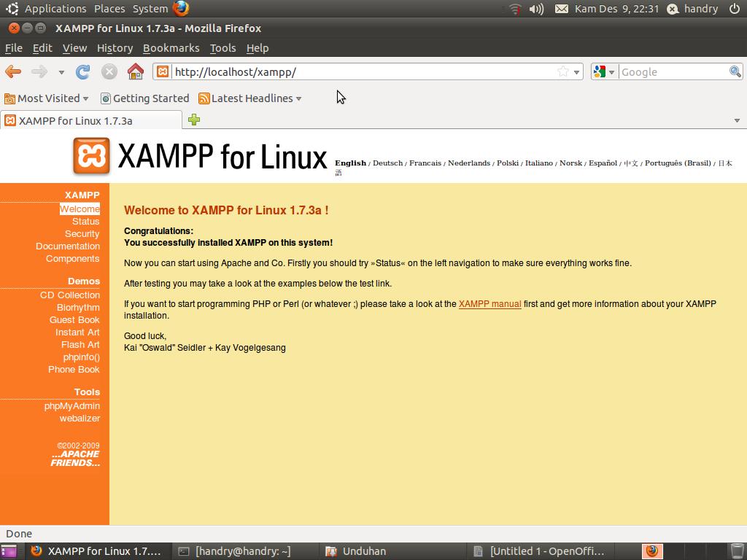747x560 pixels.
Task: Click the bookmark star in the location bar
Action: [564, 71]
